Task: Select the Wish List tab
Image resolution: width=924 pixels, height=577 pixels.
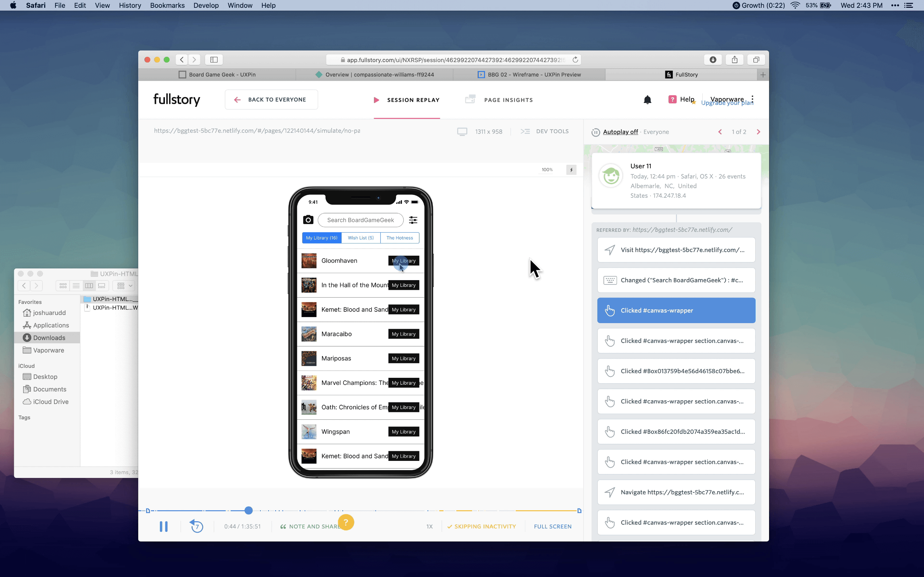Action: [360, 237]
